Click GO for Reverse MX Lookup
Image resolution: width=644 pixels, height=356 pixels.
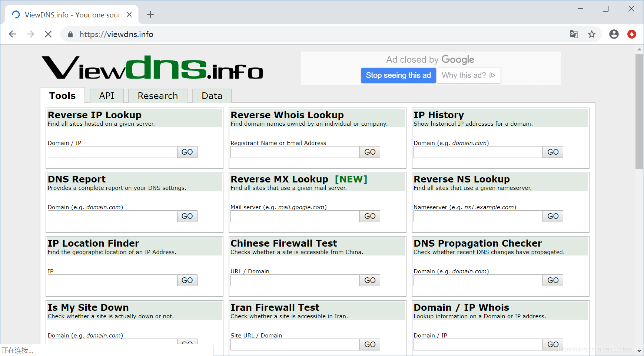pyautogui.click(x=370, y=216)
